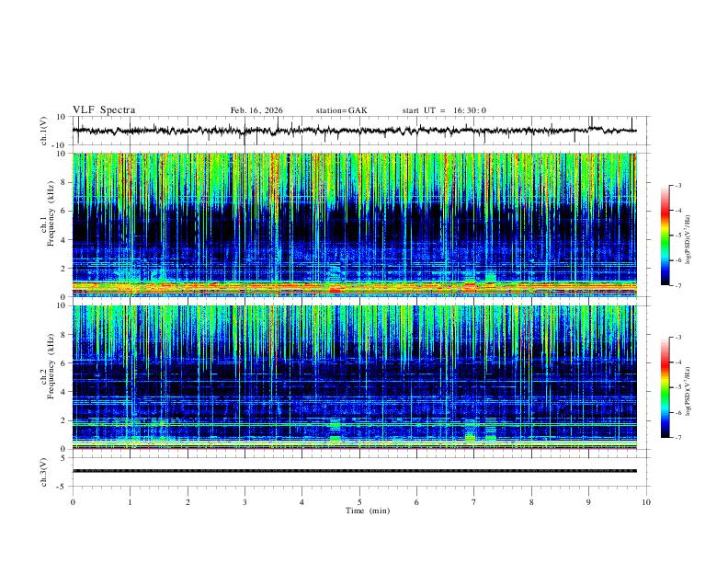728x563 pixels.
Task: Click the "VLF Spectra" plot title
Action: (104, 110)
